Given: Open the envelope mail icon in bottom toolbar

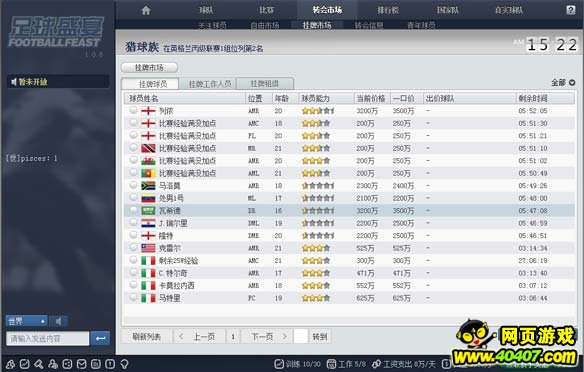Looking at the screenshot, I should 82,364.
